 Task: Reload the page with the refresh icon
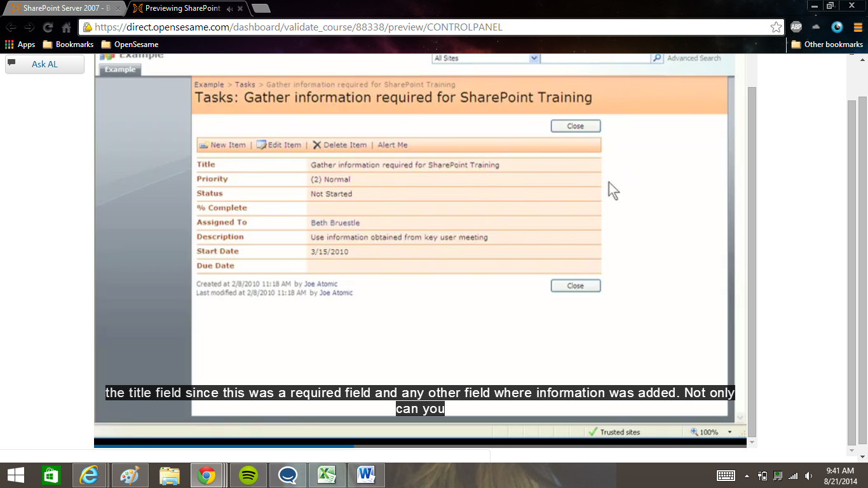pos(48,27)
